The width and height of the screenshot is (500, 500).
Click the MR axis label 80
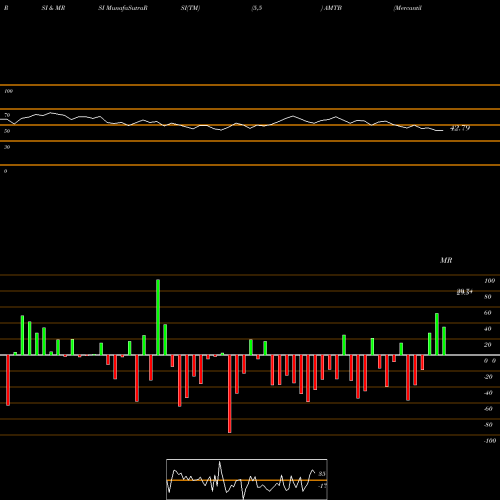488,297
